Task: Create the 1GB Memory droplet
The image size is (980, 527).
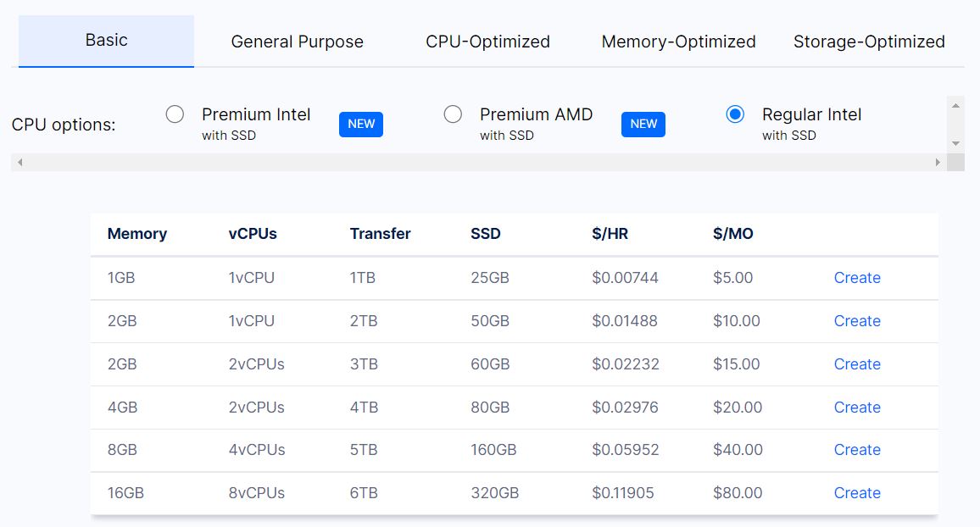Action: click(x=857, y=277)
